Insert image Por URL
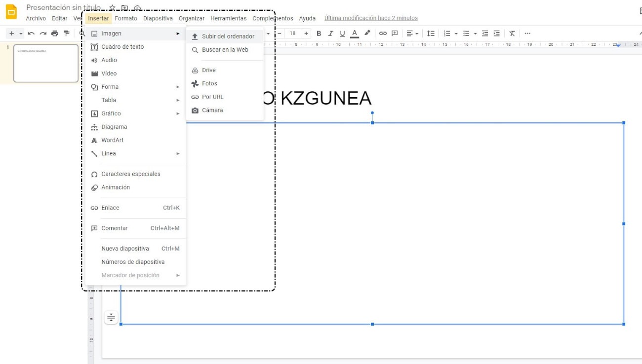Image resolution: width=642 pixels, height=364 pixels. pyautogui.click(x=225, y=97)
